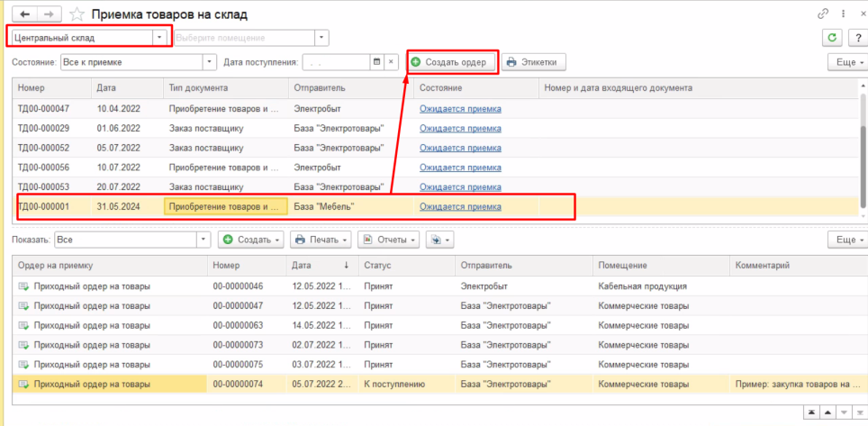Click document icon of order 00-00000046
Image resolution: width=868 pixels, height=426 pixels.
pyautogui.click(x=23, y=286)
